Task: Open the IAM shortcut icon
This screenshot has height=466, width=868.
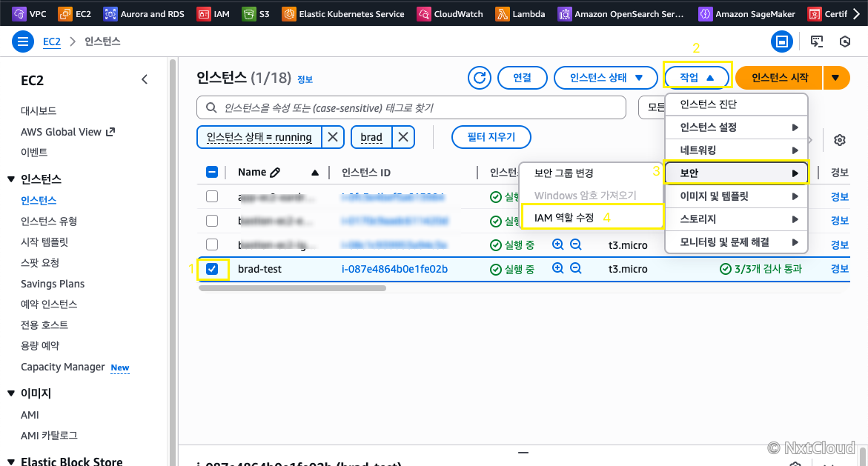Action: pos(204,14)
